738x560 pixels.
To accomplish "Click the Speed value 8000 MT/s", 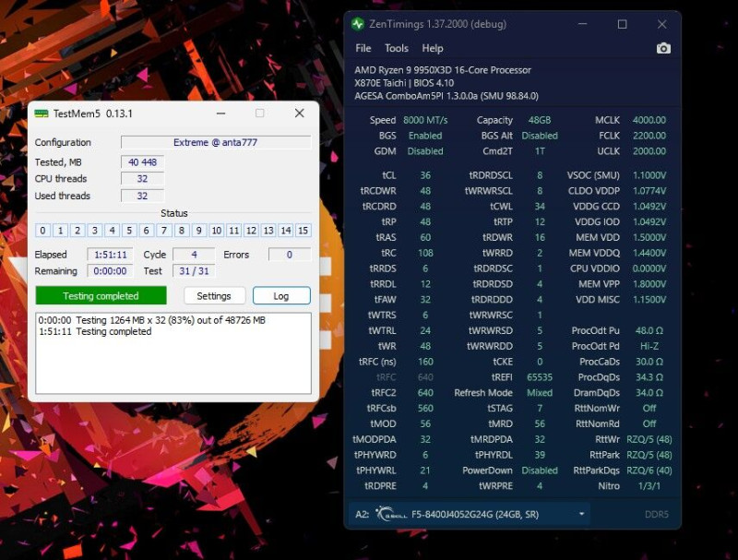I will [425, 120].
